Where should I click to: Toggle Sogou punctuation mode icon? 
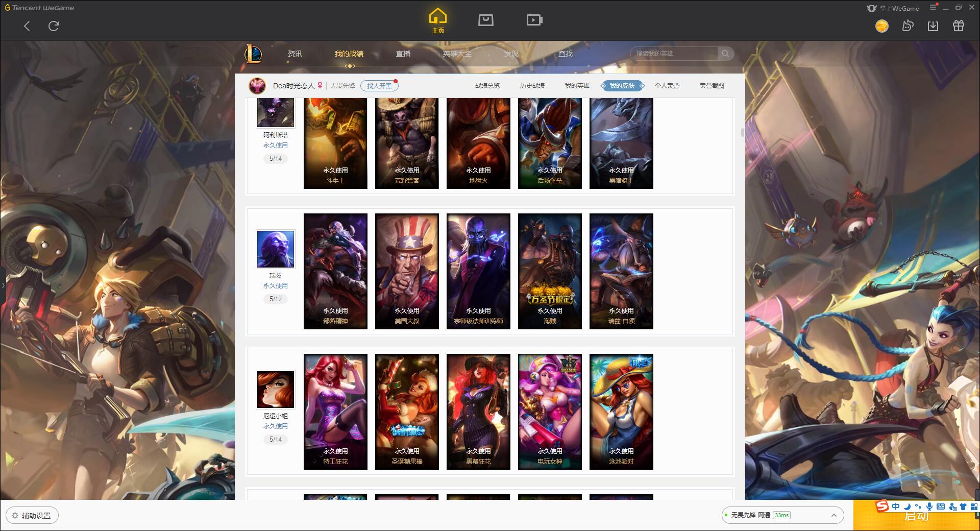pos(918,506)
